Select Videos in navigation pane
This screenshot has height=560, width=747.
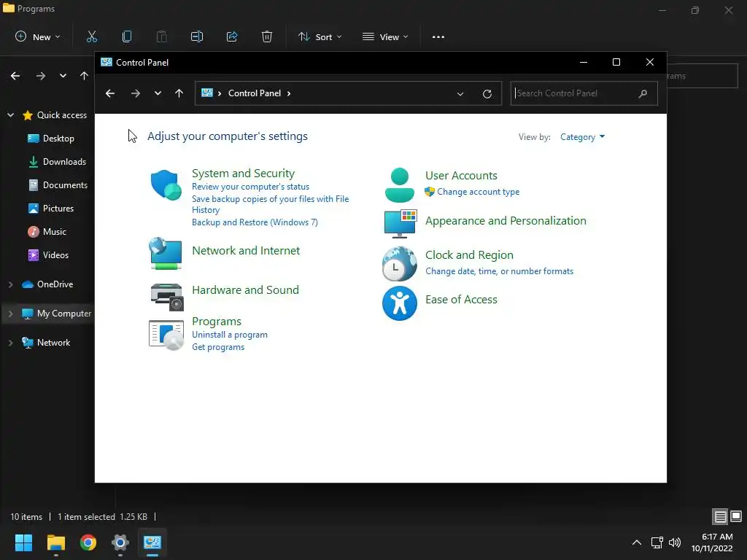click(49, 255)
